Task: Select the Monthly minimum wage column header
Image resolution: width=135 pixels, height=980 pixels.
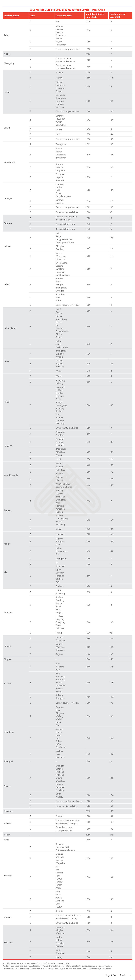Action: click(95, 16)
